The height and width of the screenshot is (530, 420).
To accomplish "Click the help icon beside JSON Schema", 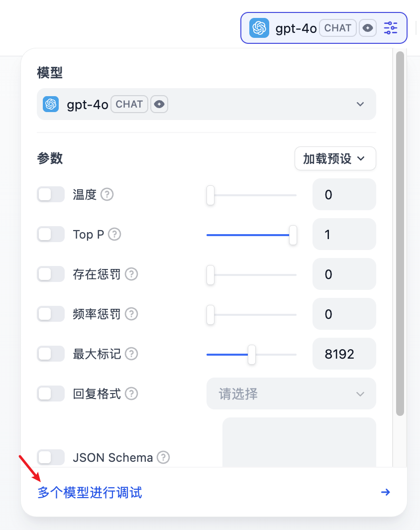I will pos(163,457).
